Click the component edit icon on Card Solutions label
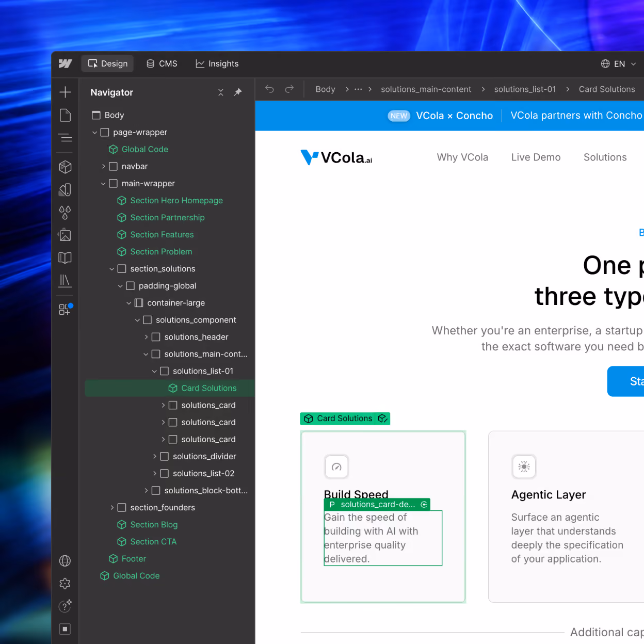 (382, 418)
